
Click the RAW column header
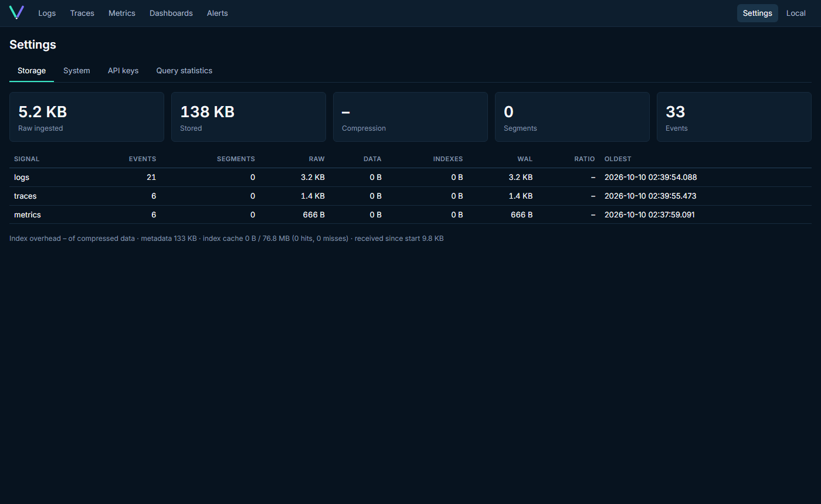[x=317, y=159]
